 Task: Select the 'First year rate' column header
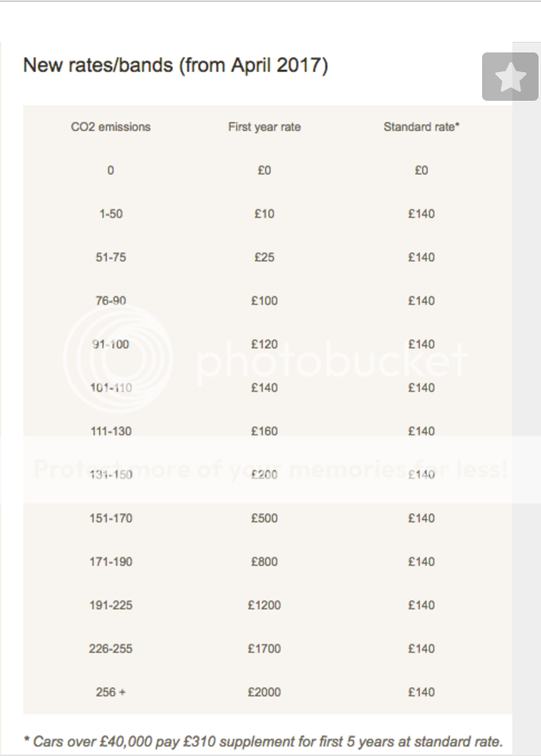click(264, 127)
